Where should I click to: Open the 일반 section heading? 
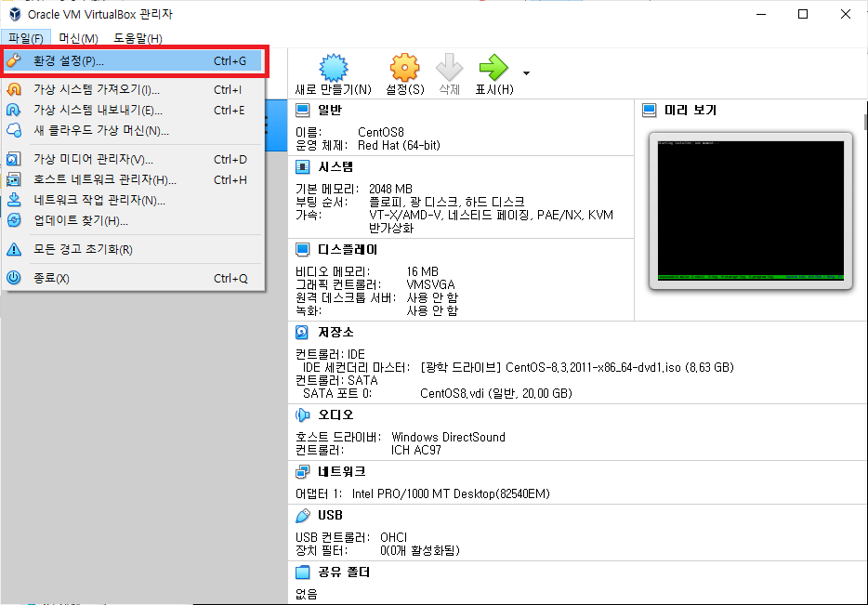click(330, 111)
